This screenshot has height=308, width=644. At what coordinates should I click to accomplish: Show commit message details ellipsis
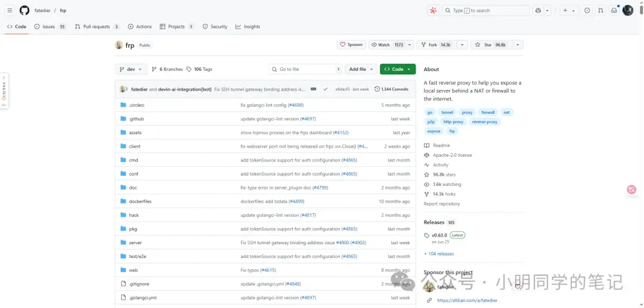pyautogui.click(x=314, y=89)
